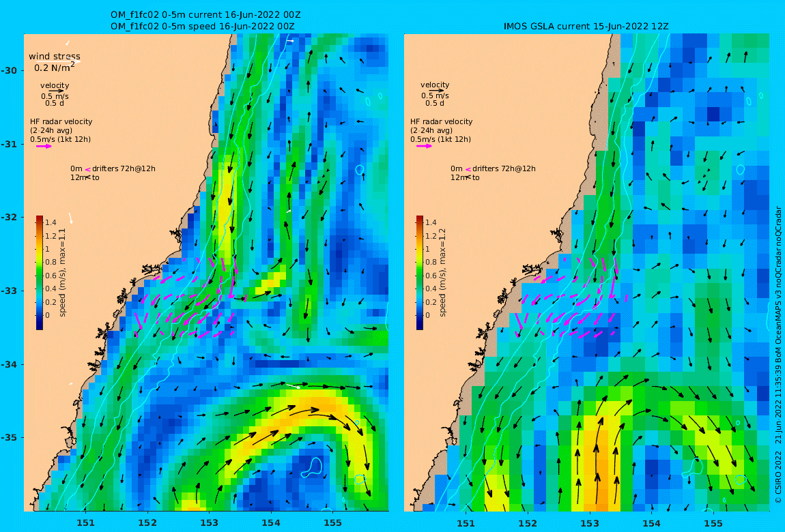The image size is (785, 532).
Task: Click the 'velocity' legend label in OM_f1fc02 panel
Action: (55, 85)
